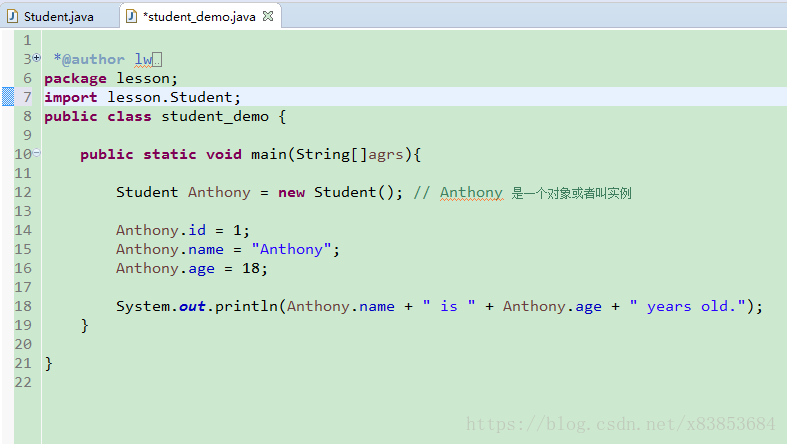Select the student_demo.java editor tab
This screenshot has height=444, width=787.
(x=199, y=17)
